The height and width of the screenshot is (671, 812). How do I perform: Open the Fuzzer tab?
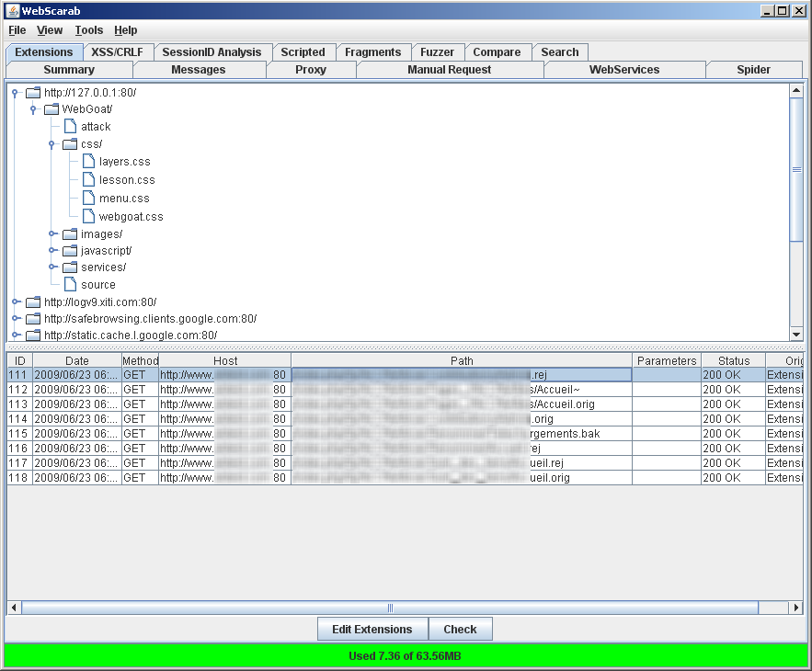437,52
